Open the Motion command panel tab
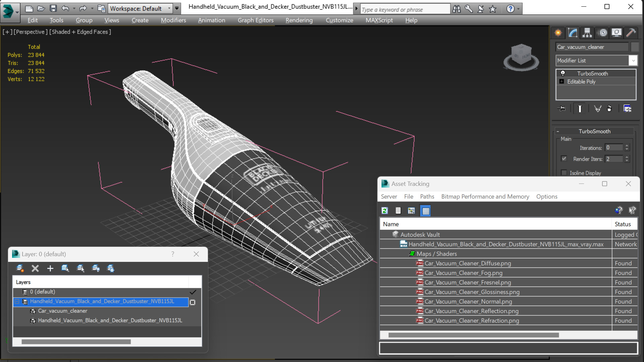Screen dimensions: 644x362 [x=602, y=32]
